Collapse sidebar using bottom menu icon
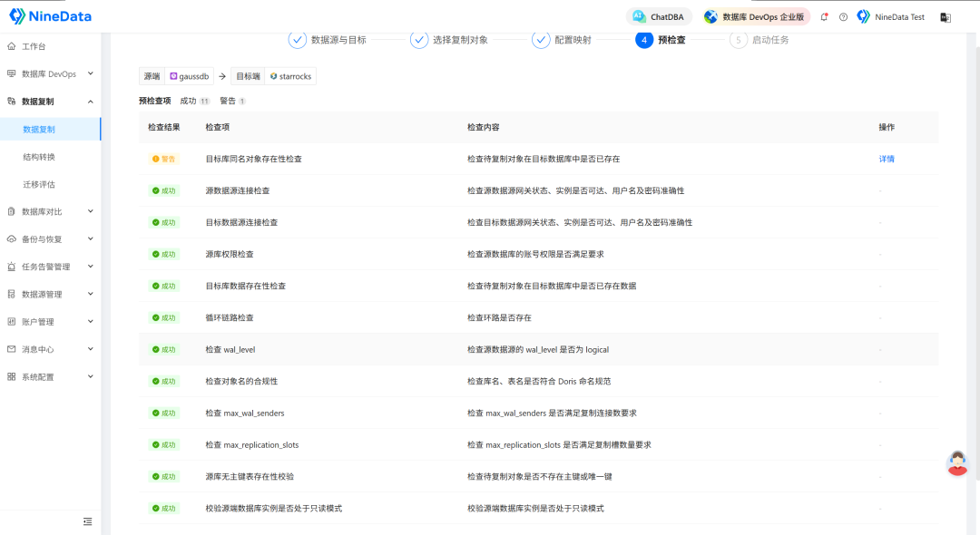 tap(88, 521)
